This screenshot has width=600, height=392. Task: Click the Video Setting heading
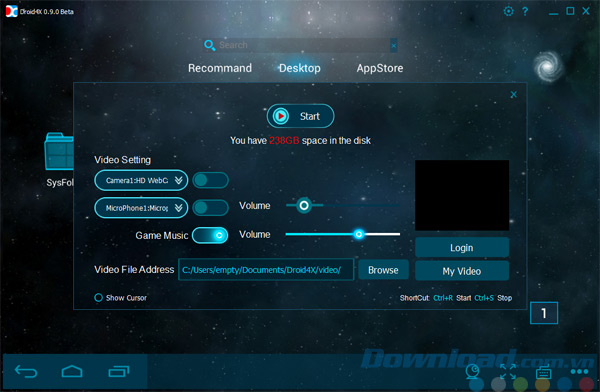click(x=122, y=160)
